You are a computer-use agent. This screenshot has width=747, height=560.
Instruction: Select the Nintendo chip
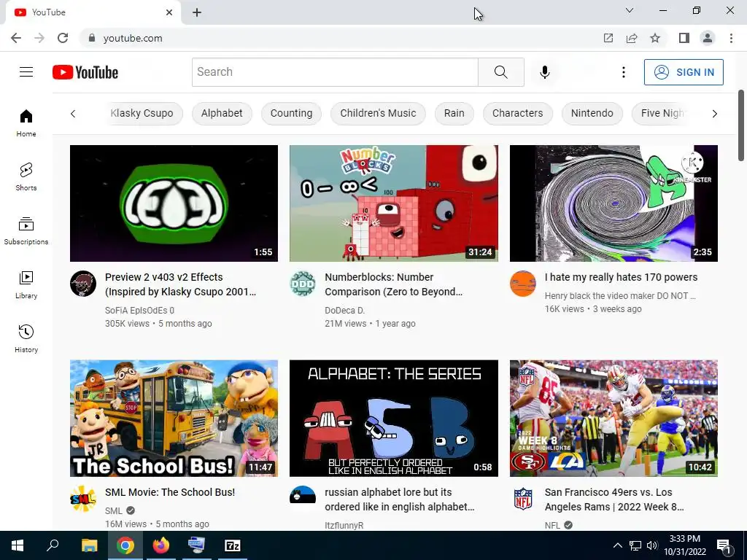click(592, 113)
